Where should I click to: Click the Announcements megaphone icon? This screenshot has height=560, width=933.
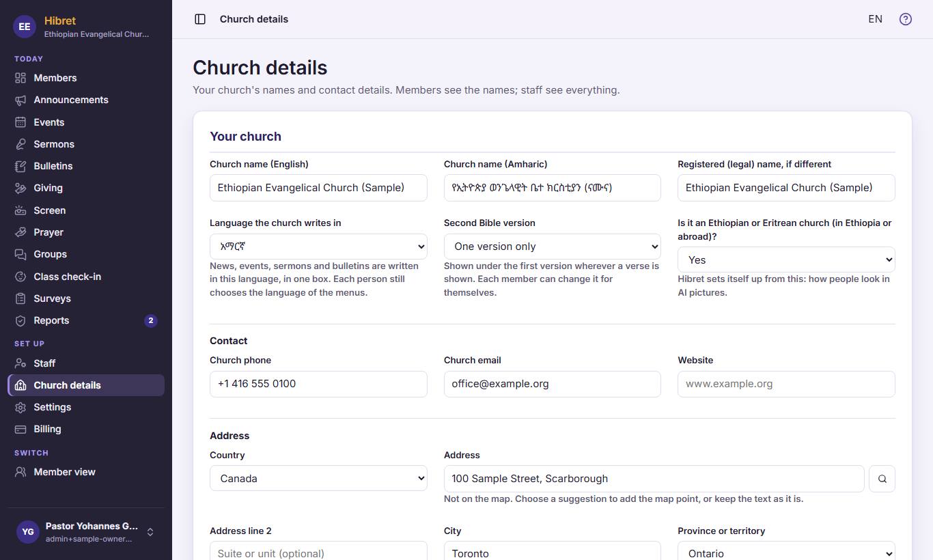pos(20,100)
